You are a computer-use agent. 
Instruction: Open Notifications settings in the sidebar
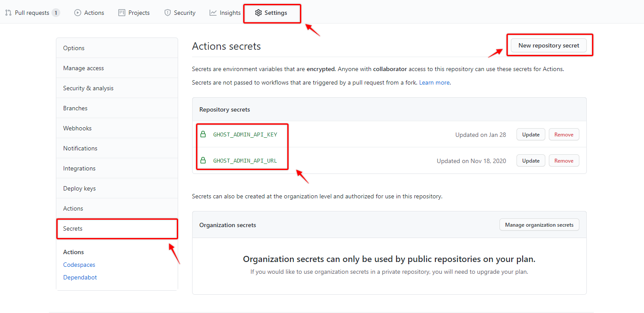[x=117, y=148]
